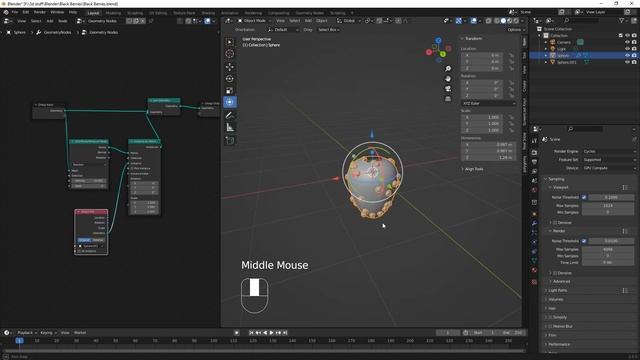Hide the Light object in viewport
This screenshot has height=360, width=640.
pyautogui.click(x=627, y=49)
